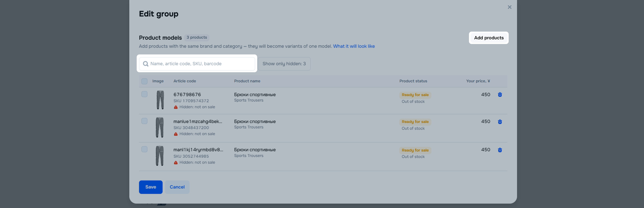Image resolution: width=644 pixels, height=208 pixels.
Task: Click warning icon under SKU 3052744985
Action: [176, 163]
